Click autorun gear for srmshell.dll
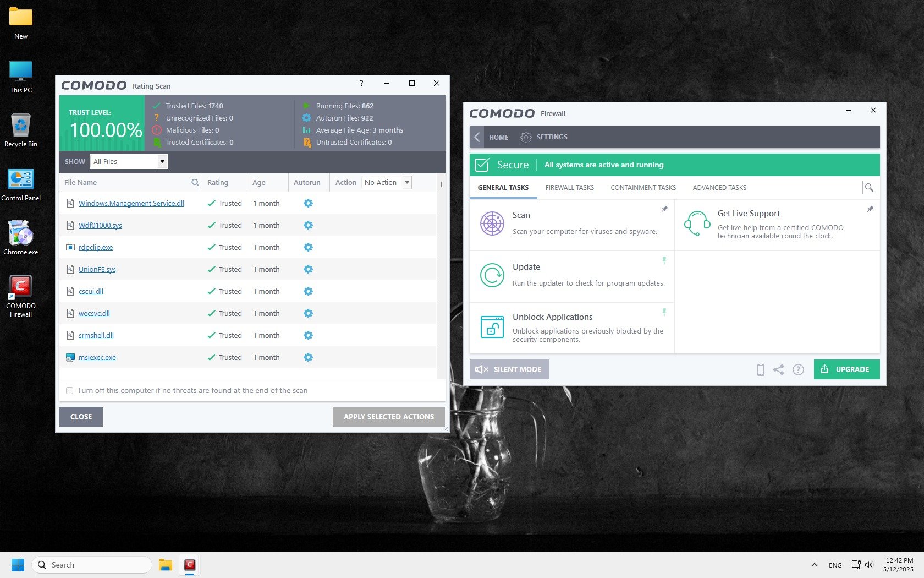Screen dimensions: 924x578 coord(308,335)
